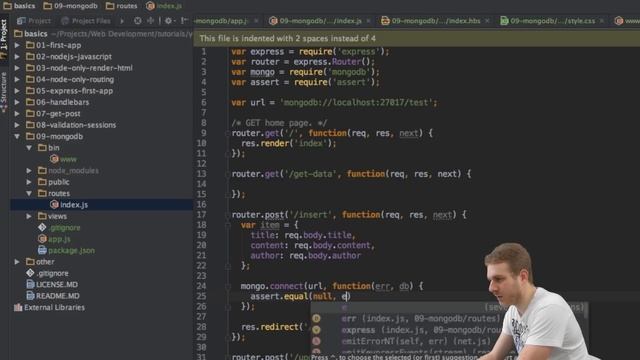Expand the views folder arrow
This screenshot has width=640, height=360.
click(29, 216)
